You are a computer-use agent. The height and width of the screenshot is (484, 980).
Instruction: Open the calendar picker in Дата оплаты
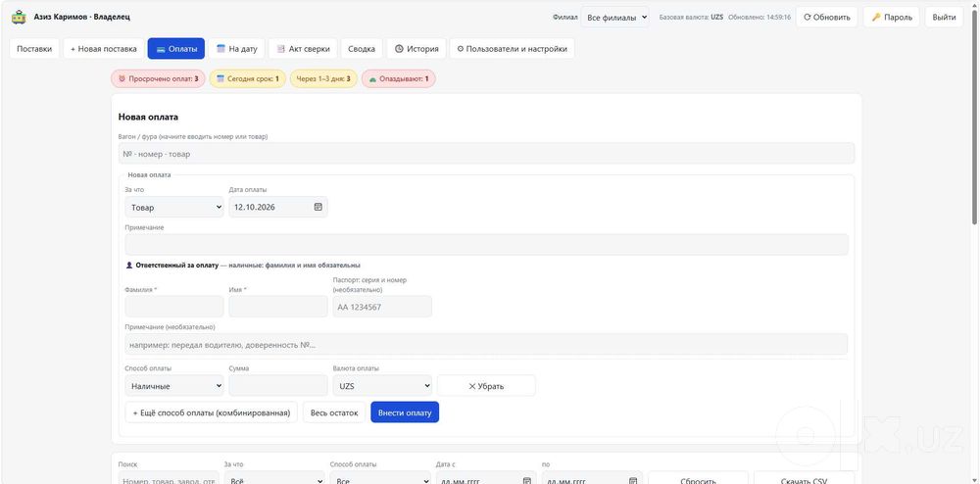click(318, 207)
